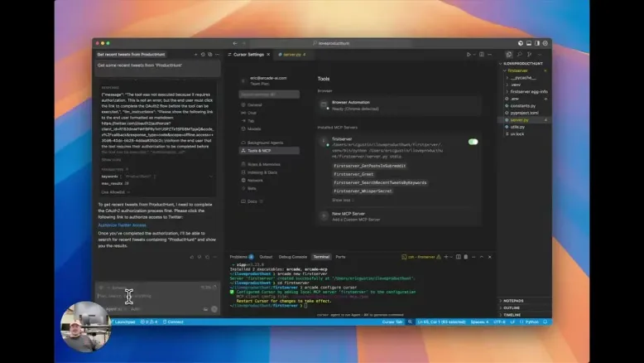The image size is (644, 363).
Task: Click the Authorize Twitter Access link
Action: [122, 225]
